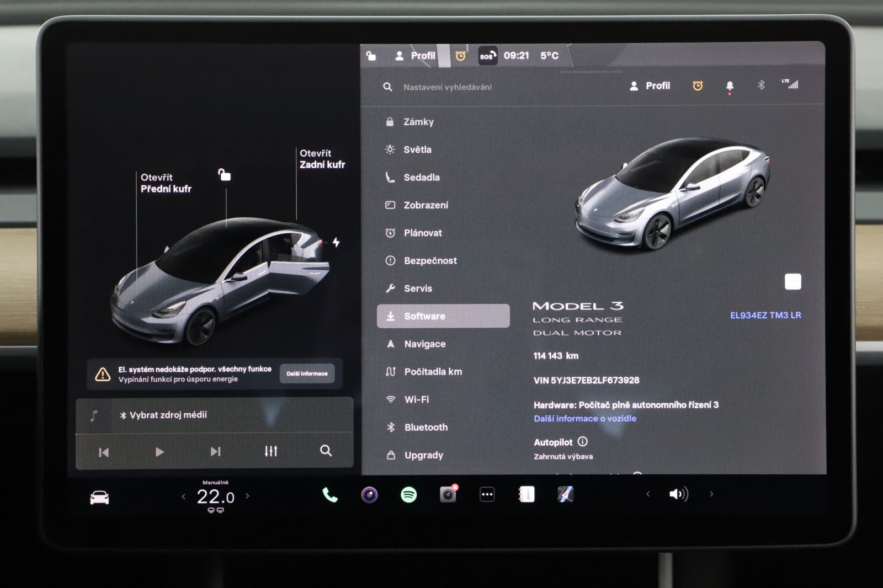
Task: Click the Nastavení vyhledávání search field
Action: (448, 87)
